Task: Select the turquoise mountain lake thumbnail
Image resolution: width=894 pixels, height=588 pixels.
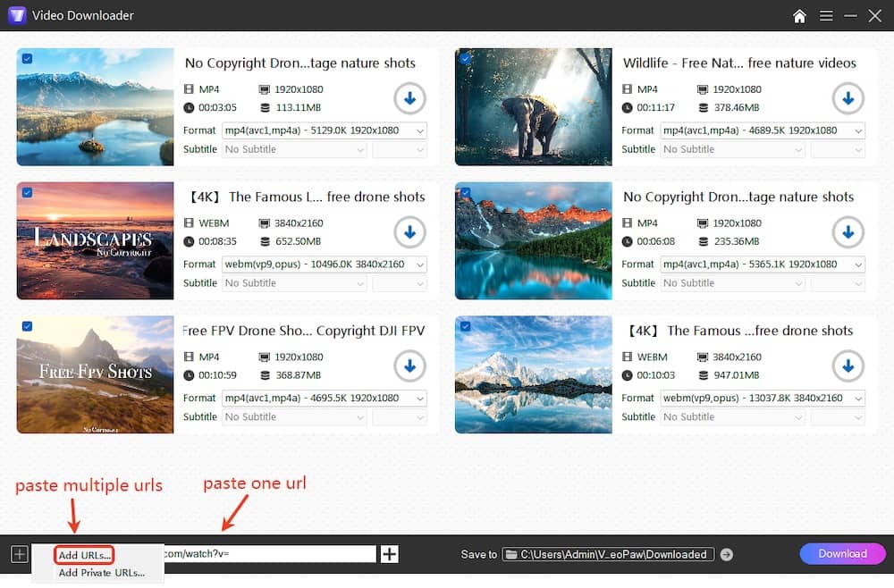Action: (534, 241)
